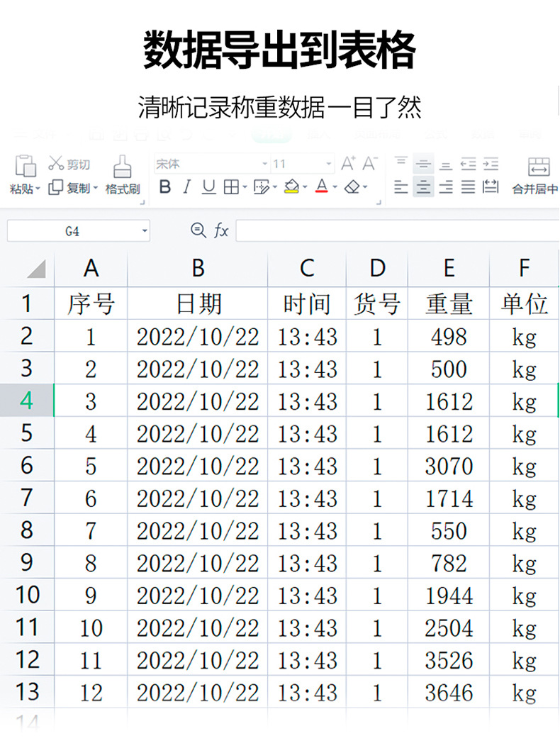The height and width of the screenshot is (748, 560).
Task: Toggle underline formatting
Action: click(208, 186)
